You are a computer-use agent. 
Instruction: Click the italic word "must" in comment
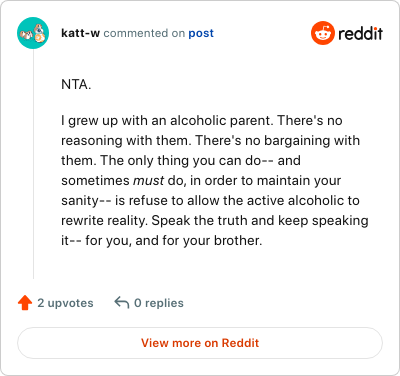coord(148,181)
